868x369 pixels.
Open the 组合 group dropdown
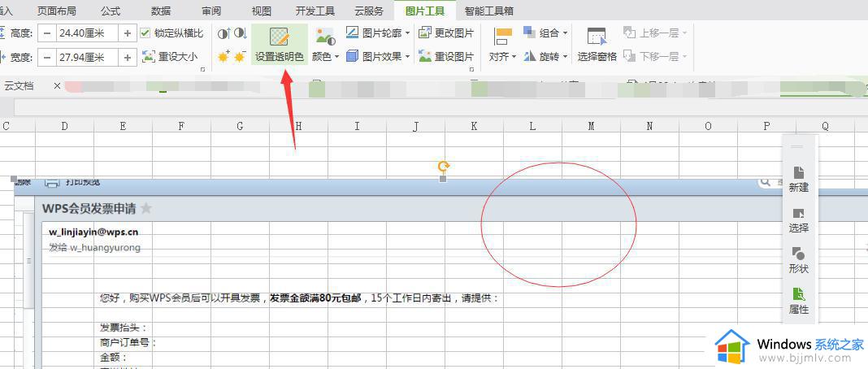pyautogui.click(x=546, y=33)
